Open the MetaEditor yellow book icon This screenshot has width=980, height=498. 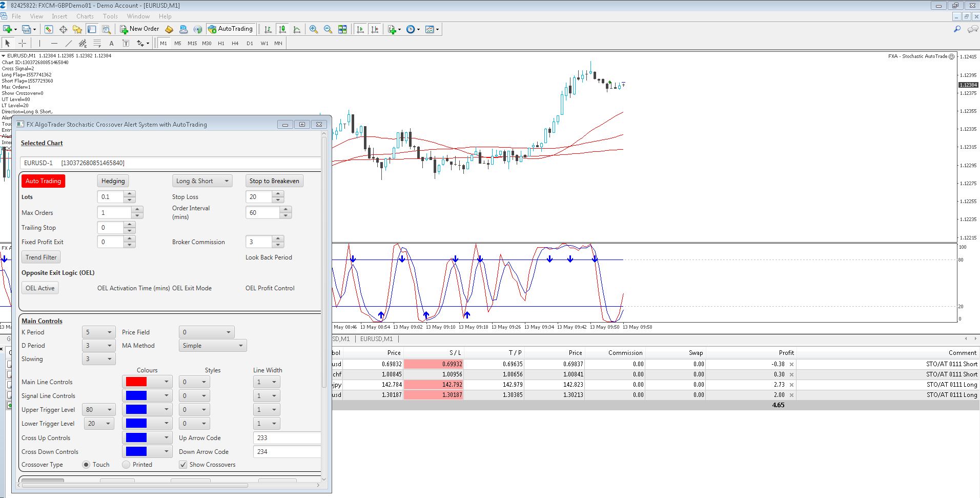click(x=169, y=29)
